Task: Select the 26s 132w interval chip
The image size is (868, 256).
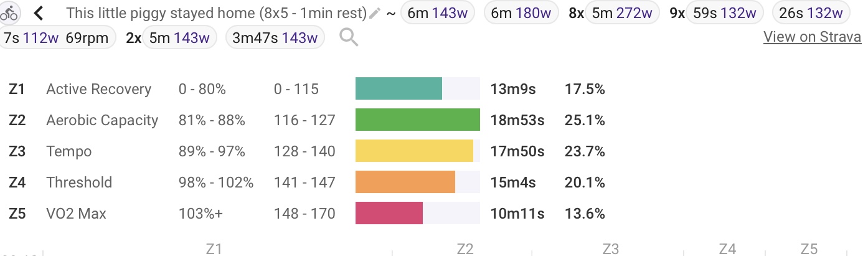Action: pos(810,13)
